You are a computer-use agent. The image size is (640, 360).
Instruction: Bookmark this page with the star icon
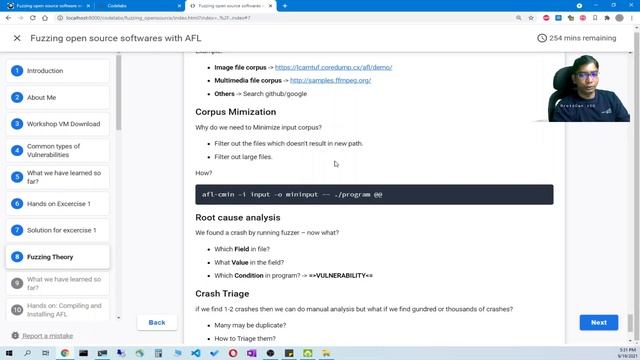click(531, 18)
